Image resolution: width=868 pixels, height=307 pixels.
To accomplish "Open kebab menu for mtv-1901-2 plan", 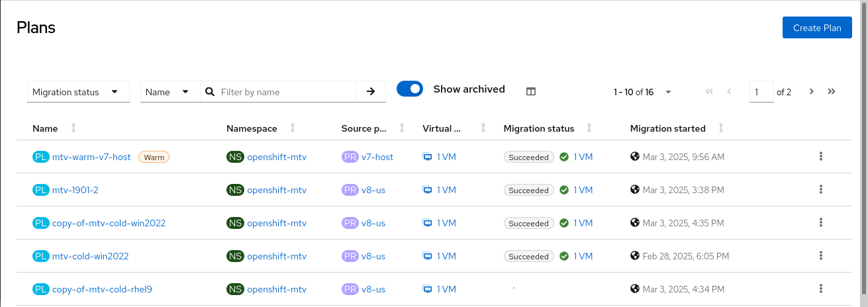I will tap(820, 190).
